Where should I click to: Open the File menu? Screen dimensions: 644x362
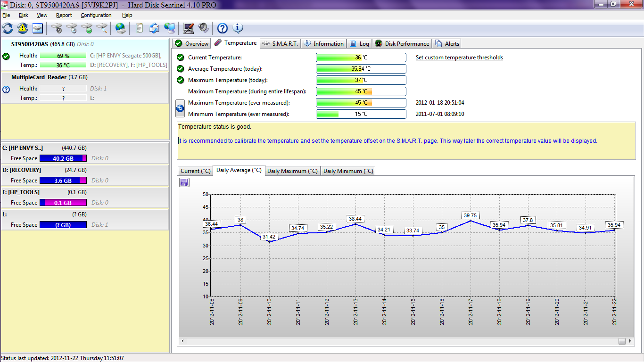6,15
